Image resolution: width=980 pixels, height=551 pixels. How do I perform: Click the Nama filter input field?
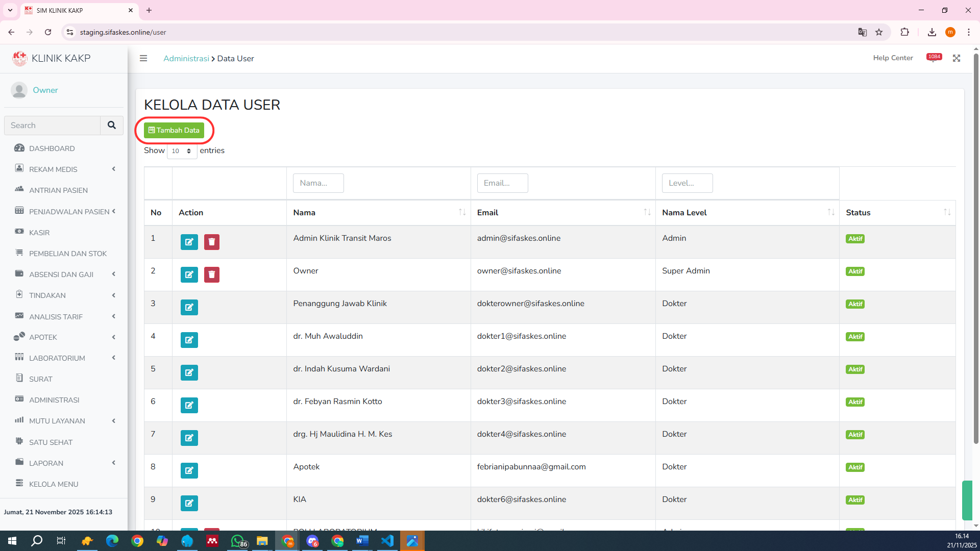click(318, 183)
